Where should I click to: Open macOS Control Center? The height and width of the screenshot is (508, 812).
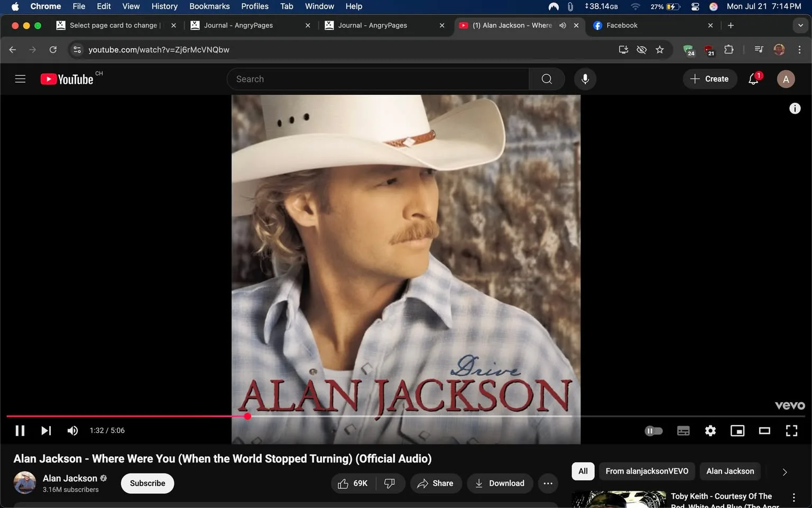pos(695,6)
